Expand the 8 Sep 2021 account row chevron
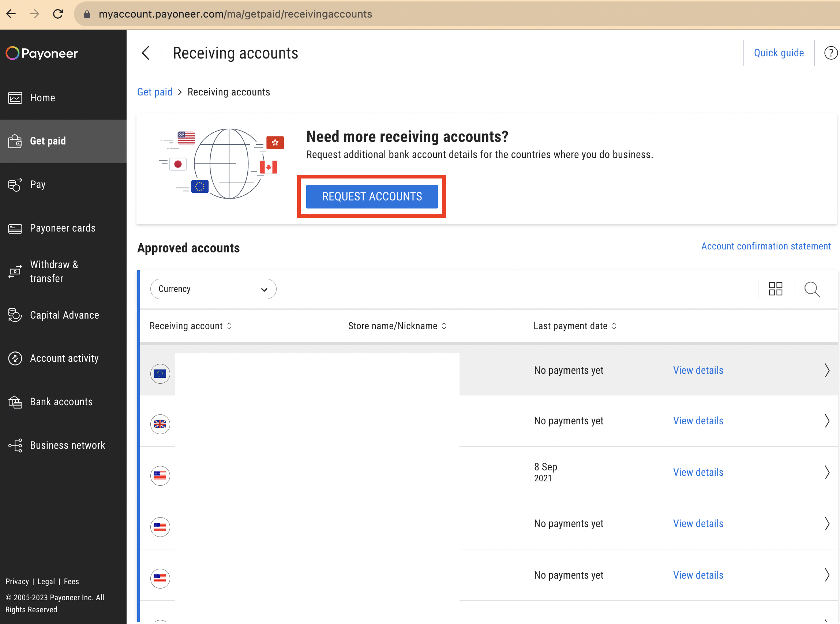 [x=827, y=472]
